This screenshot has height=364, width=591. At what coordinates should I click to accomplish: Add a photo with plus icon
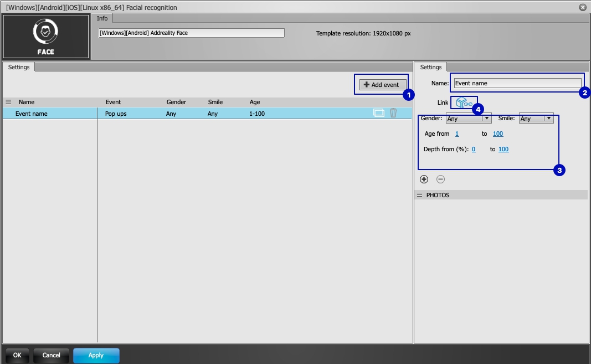(424, 179)
